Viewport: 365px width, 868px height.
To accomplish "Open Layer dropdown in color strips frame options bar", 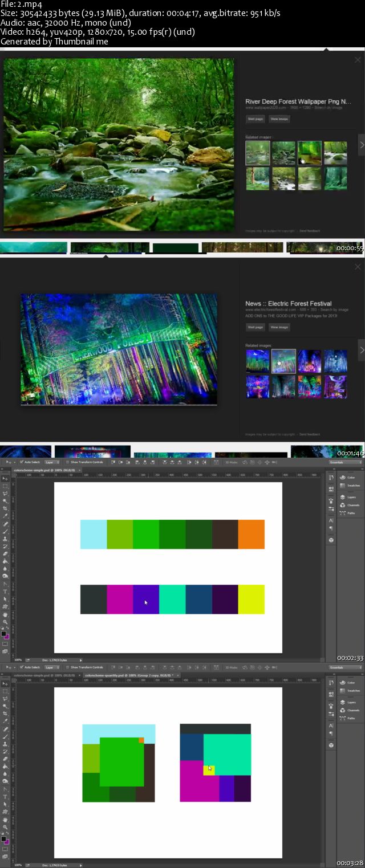I will point(52,462).
